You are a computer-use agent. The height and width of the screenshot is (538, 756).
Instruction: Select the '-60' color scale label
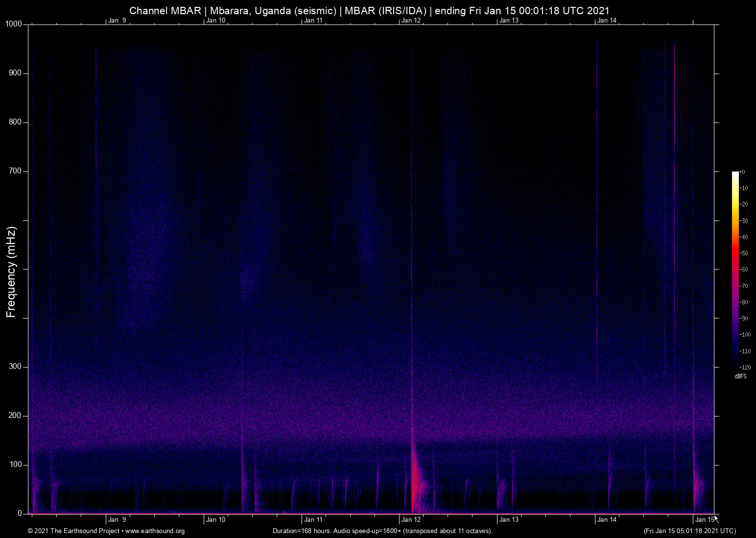[x=743, y=269]
